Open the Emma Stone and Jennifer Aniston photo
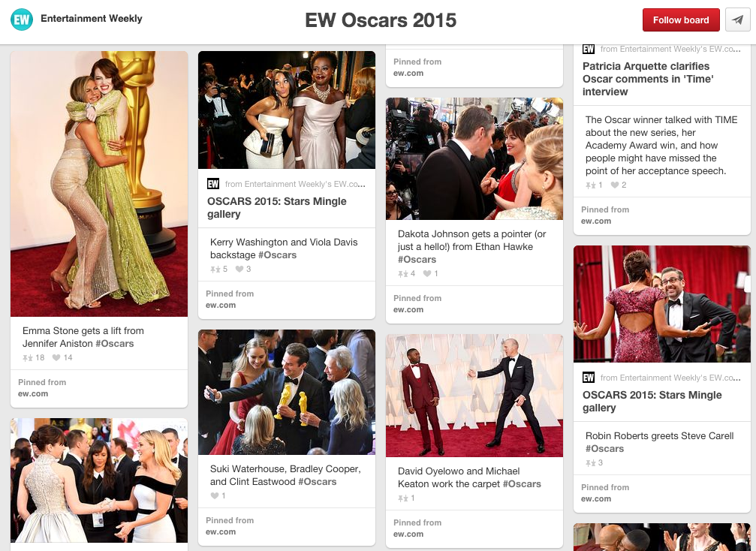This screenshot has height=551, width=756. point(99,184)
